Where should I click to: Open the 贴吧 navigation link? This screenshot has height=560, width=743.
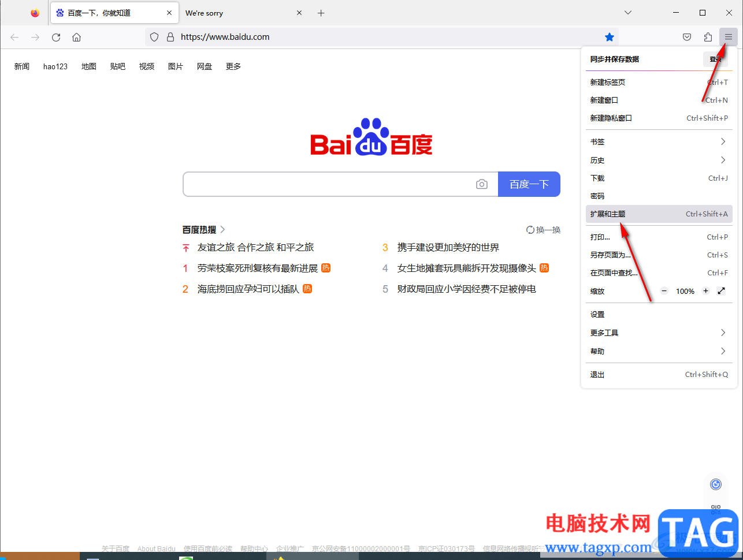coord(118,66)
